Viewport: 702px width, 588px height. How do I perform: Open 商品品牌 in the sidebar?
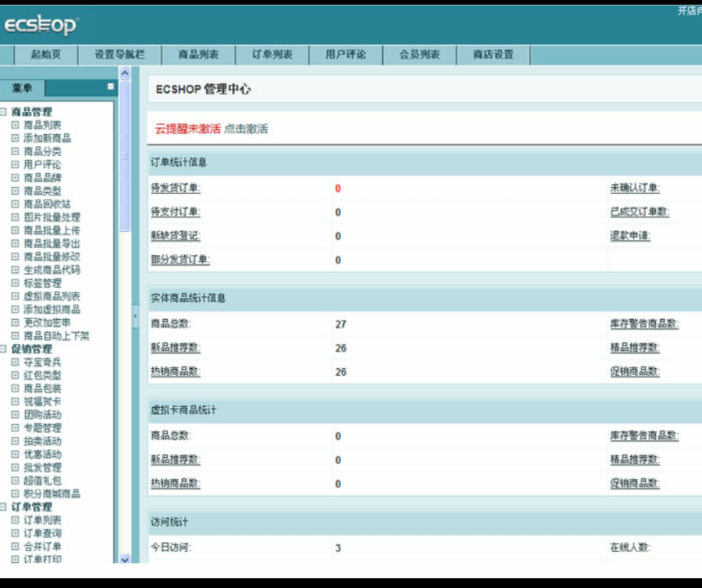pyautogui.click(x=42, y=178)
